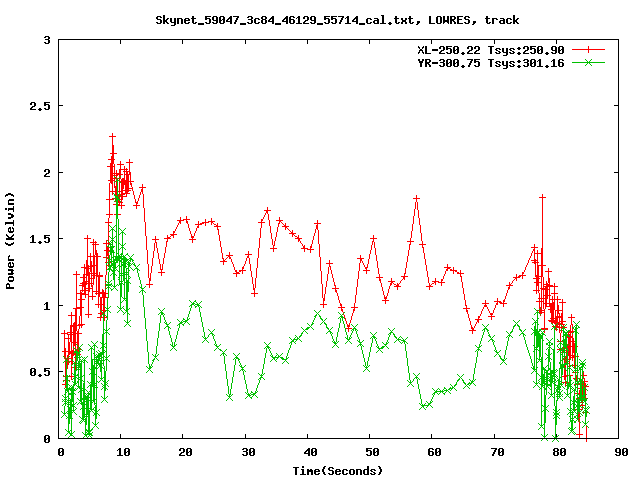640x480 pixels.
Task: Click the x-axis value 50
Action: tap(372, 452)
